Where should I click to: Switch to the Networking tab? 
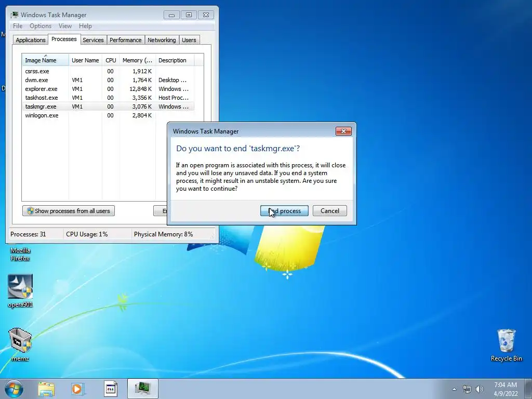162,40
